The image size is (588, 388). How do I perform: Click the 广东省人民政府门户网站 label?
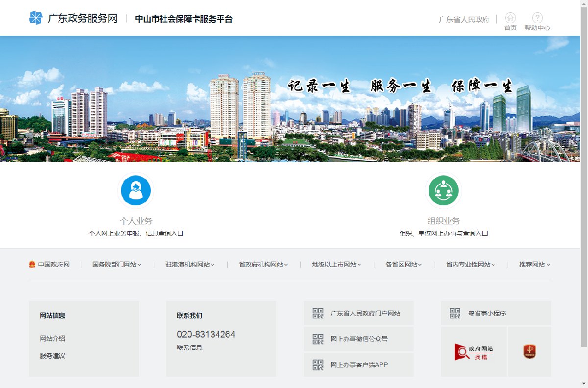(366, 314)
